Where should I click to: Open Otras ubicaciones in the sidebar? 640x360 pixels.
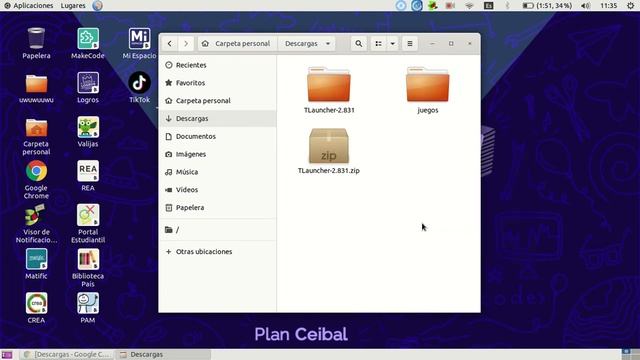point(218,252)
